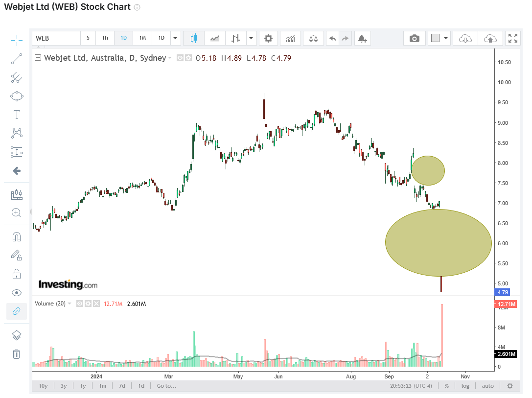Switch to the area chart style
The image size is (532, 398).
point(215,38)
